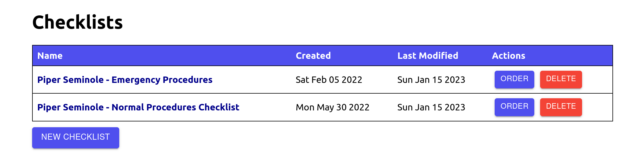The height and width of the screenshot is (162, 644).
Task: Open Piper Seminole - Emergency Procedures checklist
Action: 125,80
